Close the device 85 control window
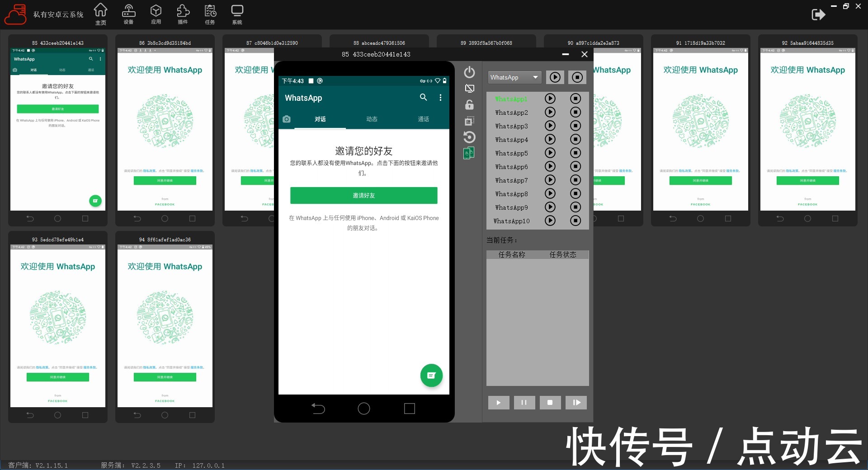Screen dimensions: 868x470 (x=585, y=54)
